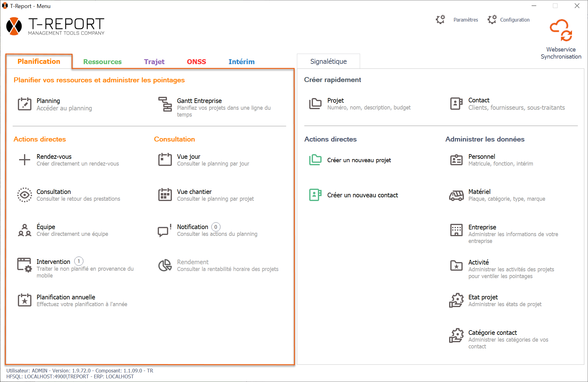This screenshot has width=588, height=382.
Task: Open the Consultation eye icon
Action: [x=24, y=195]
